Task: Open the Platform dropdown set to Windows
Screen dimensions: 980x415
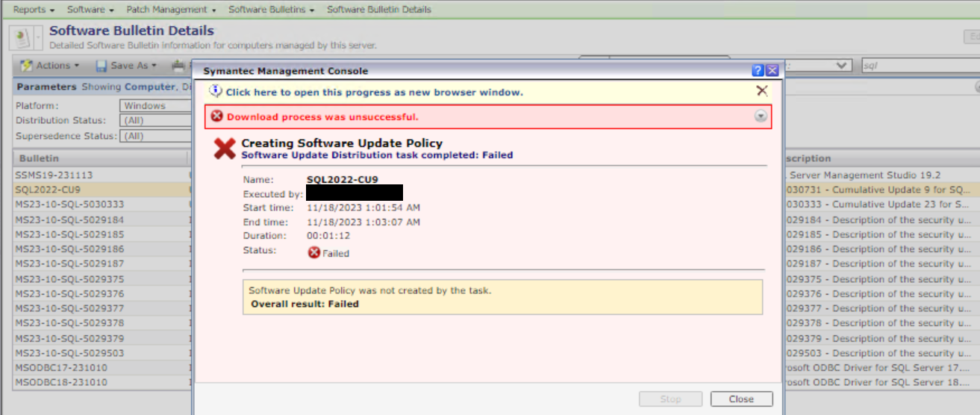Action: (x=156, y=106)
